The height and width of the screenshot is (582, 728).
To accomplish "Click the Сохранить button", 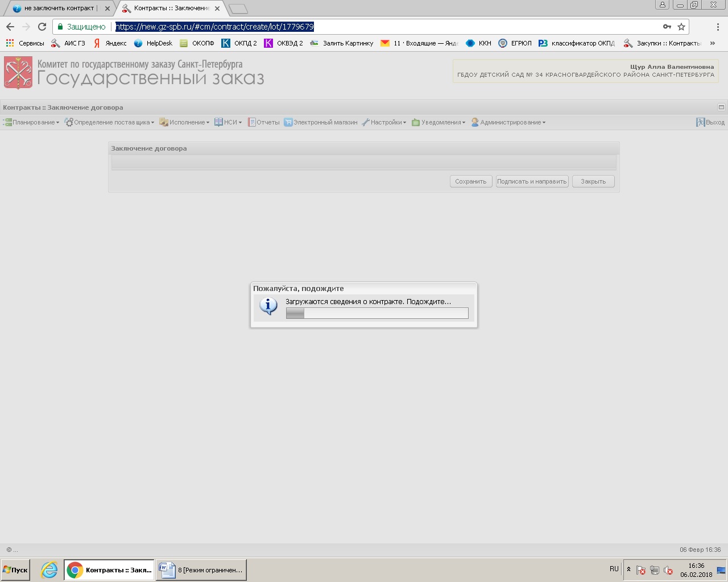I will 471,181.
